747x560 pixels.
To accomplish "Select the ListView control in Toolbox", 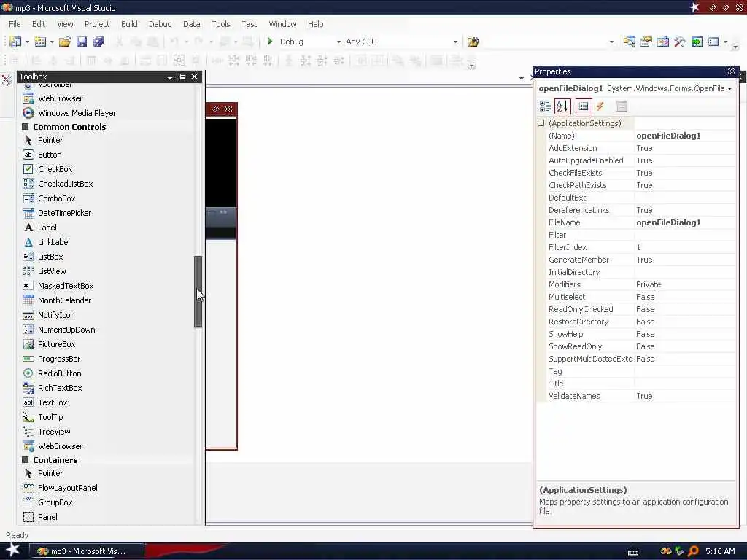I will (44, 271).
